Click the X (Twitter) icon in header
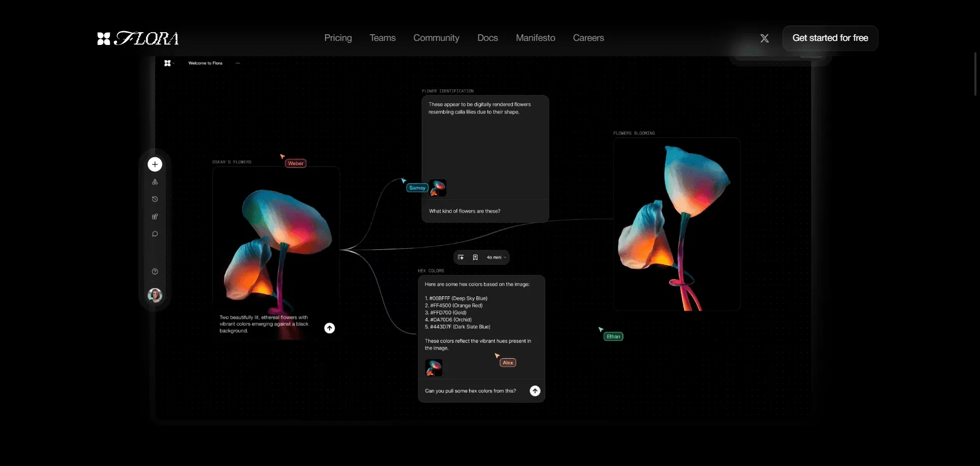Viewport: 980px width, 466px height. [x=765, y=38]
